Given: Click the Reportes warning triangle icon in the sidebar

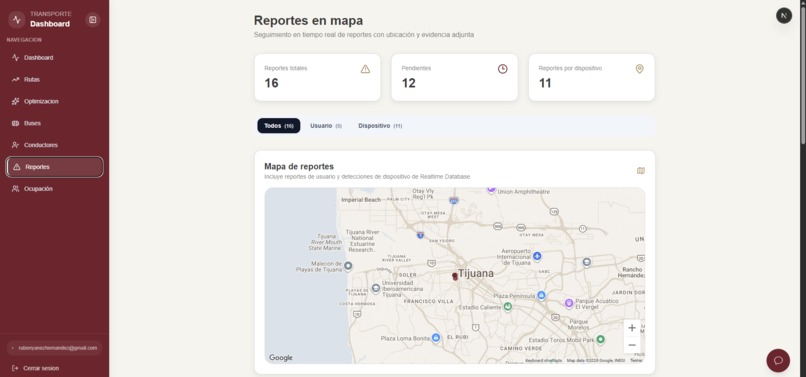Looking at the screenshot, I should pos(16,167).
